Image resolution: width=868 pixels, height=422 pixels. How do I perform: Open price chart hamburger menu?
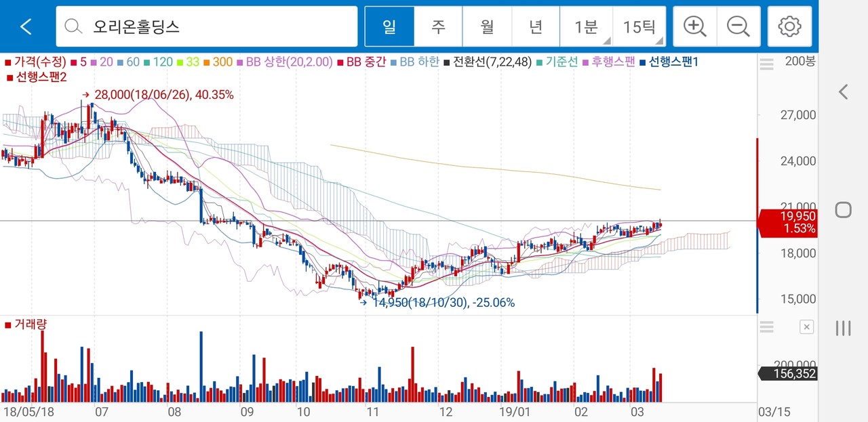[x=766, y=64]
